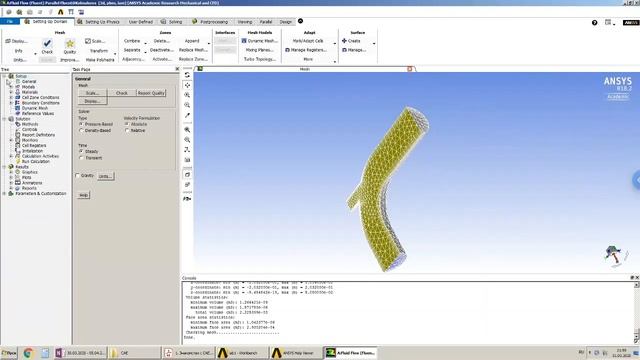Switch to ANSYS Help Viewer in taskbar

(x=296, y=353)
